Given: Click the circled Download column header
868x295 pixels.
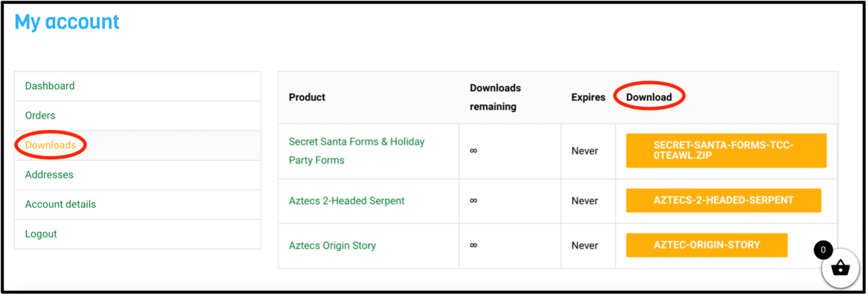Looking at the screenshot, I should click(649, 97).
